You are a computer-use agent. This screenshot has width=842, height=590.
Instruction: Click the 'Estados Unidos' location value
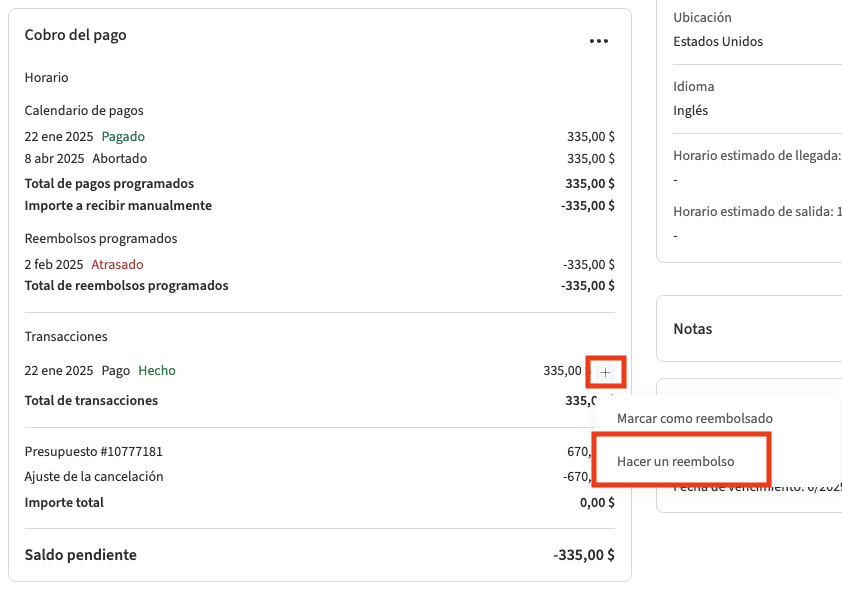click(x=718, y=42)
